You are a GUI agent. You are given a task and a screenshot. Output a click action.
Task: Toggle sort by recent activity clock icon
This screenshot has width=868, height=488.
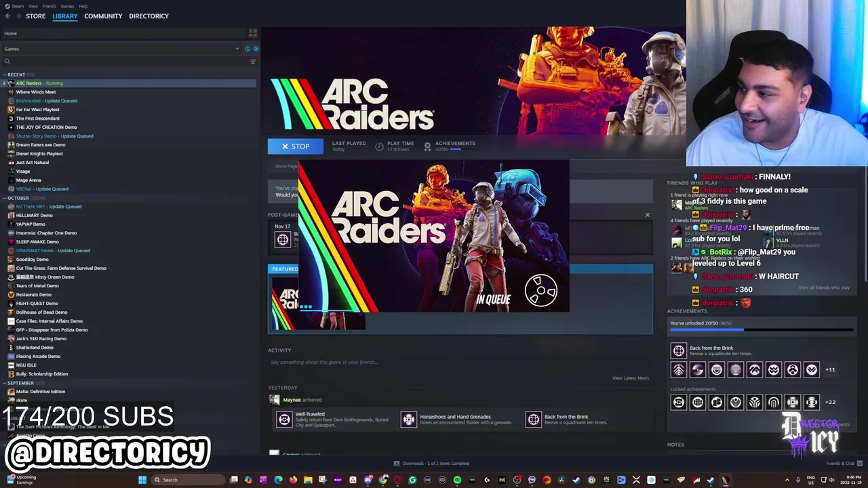(248, 49)
